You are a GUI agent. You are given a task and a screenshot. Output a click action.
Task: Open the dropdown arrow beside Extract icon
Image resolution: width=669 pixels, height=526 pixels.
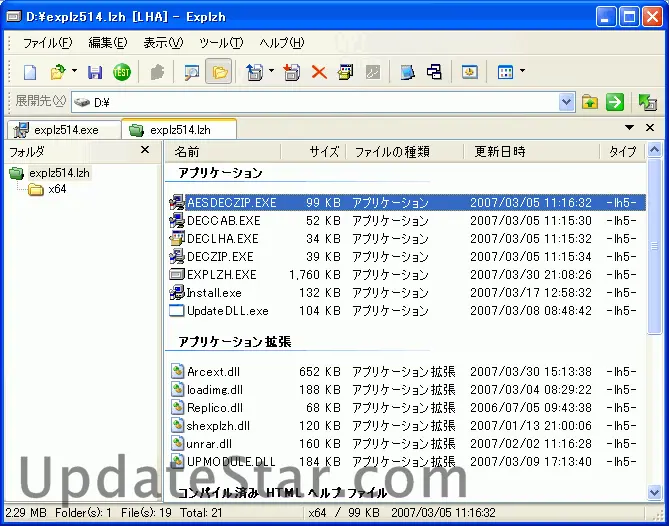[271, 71]
